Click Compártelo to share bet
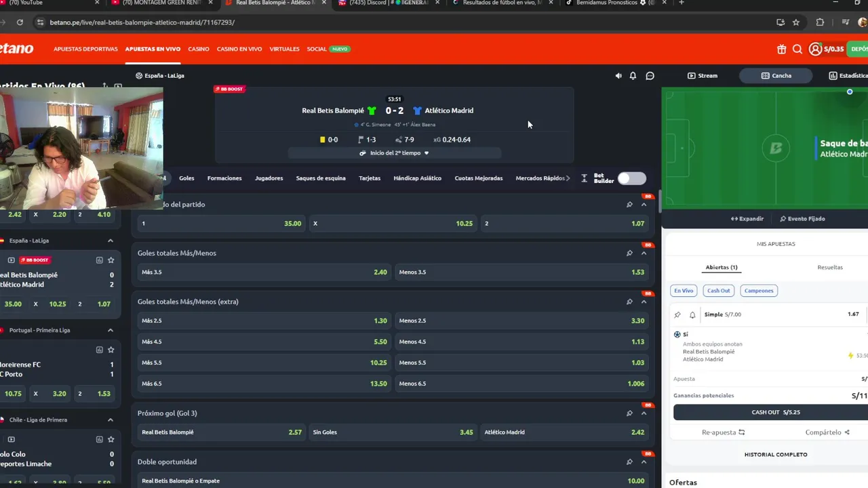Viewport: 868px width, 488px height. (x=827, y=432)
